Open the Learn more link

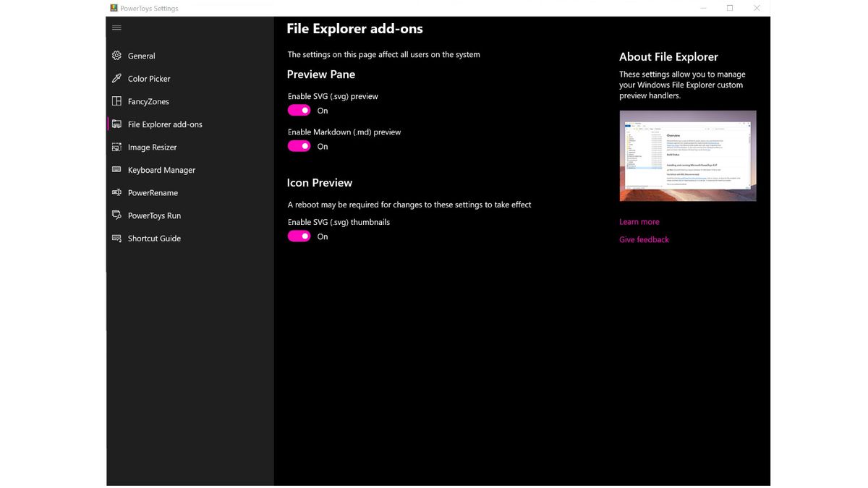639,221
